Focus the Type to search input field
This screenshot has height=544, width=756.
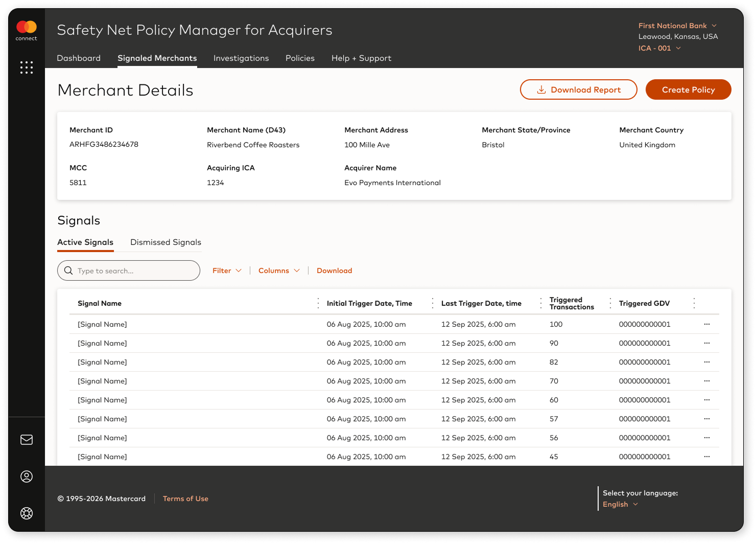point(129,270)
